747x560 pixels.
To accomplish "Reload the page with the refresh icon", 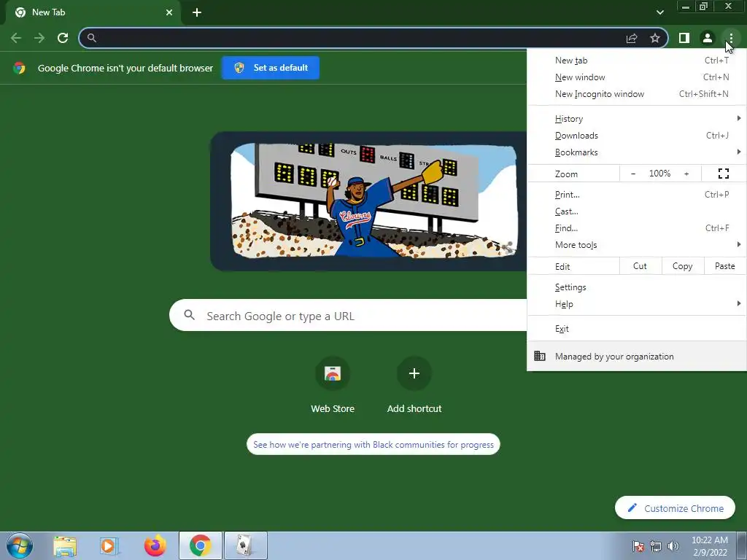I will (63, 38).
